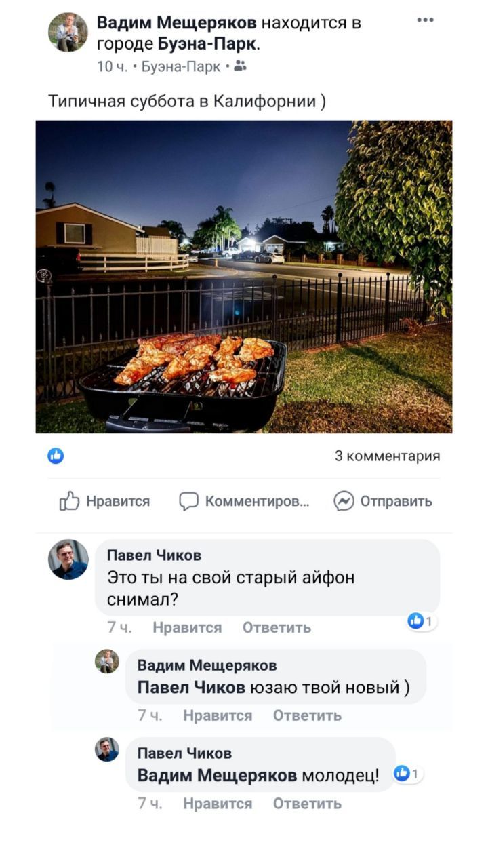Screen dimensions: 488x868
Task: Tap the speech bubble Комментиров... icon
Action: click(x=188, y=501)
